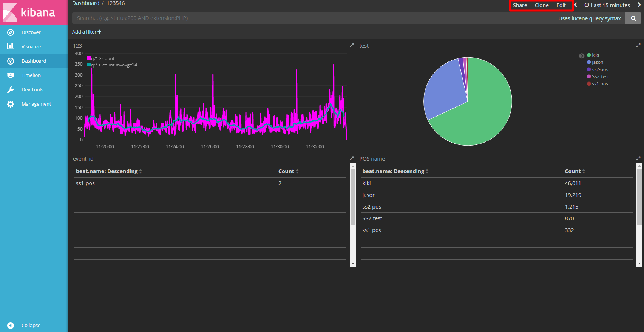Open the Visualize sidebar item
The height and width of the screenshot is (332, 644).
point(34,47)
